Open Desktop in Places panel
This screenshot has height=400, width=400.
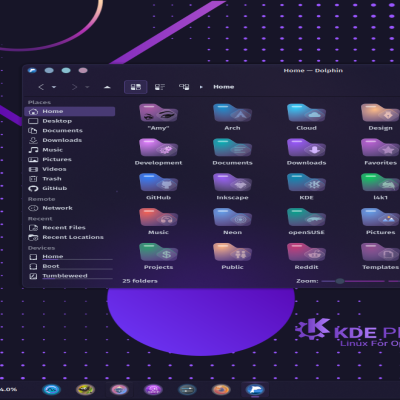coord(70,121)
